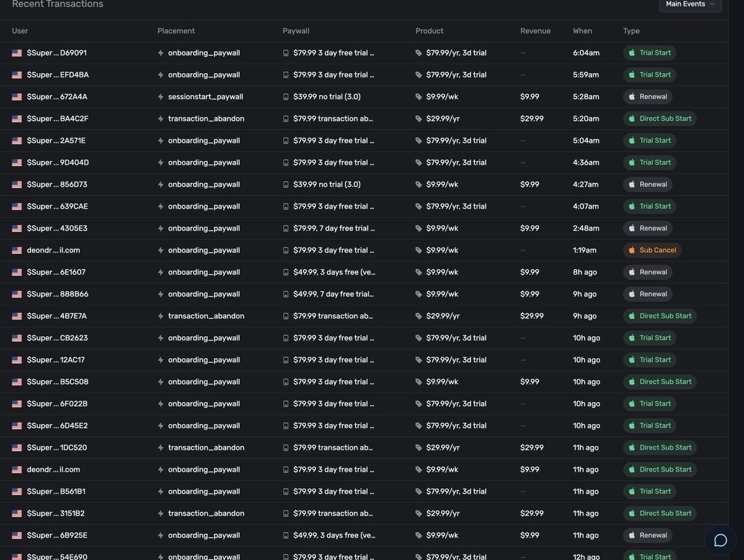The image size is (744, 560).
Task: Click the tag icon in the 3151B2 row
Action: point(419,514)
